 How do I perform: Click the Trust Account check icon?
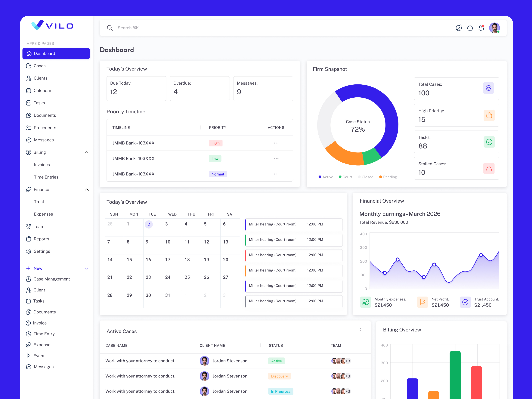465,302
